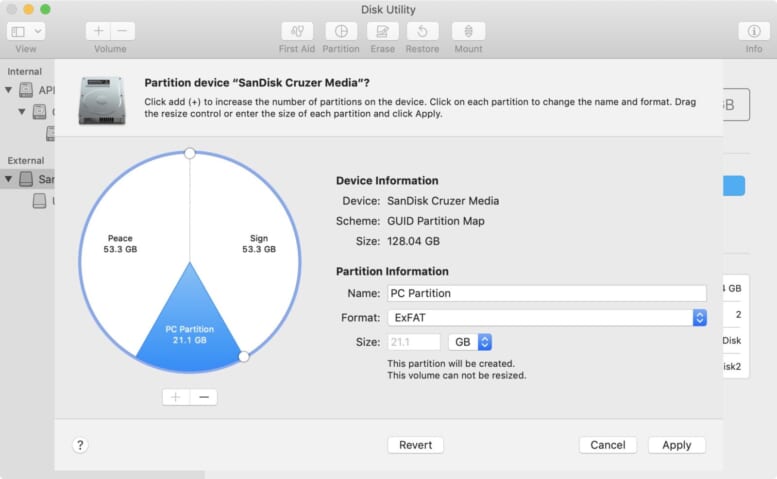The image size is (777, 479).
Task: Collapse the nested container disclosure triangle
Action: 22,111
